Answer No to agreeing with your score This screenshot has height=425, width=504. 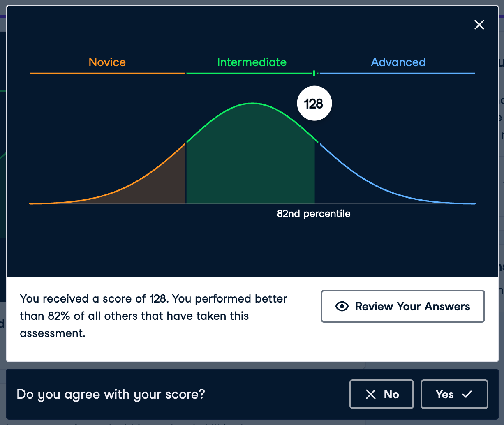pyautogui.click(x=381, y=395)
